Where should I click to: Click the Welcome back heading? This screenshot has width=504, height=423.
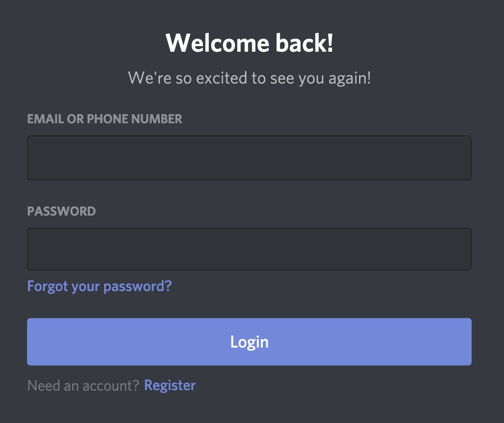[249, 44]
